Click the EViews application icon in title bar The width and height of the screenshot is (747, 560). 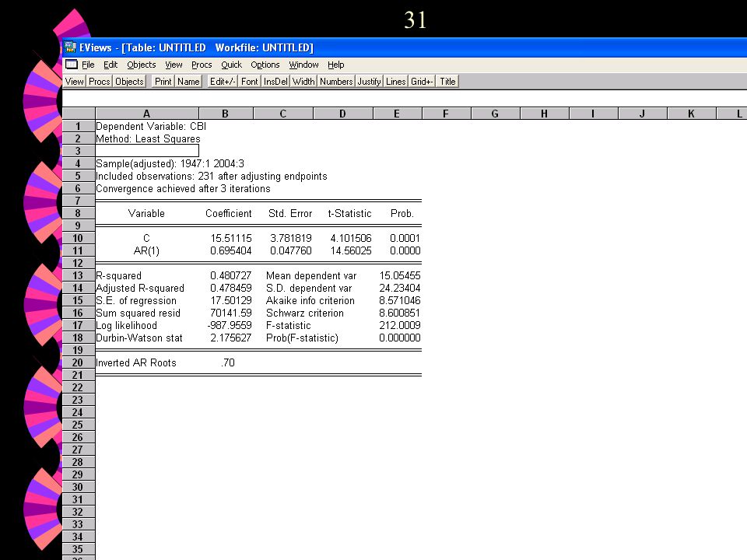click(70, 47)
